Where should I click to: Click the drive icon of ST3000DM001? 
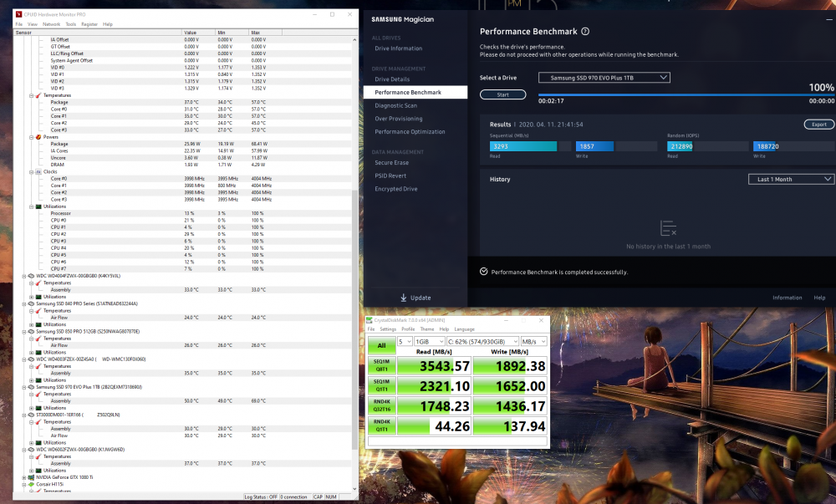pos(31,415)
